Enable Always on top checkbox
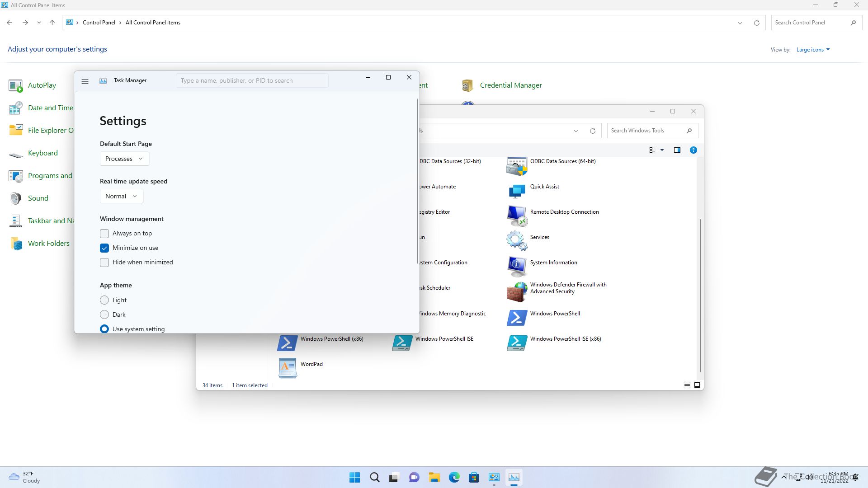Image resolution: width=868 pixels, height=488 pixels. click(104, 234)
